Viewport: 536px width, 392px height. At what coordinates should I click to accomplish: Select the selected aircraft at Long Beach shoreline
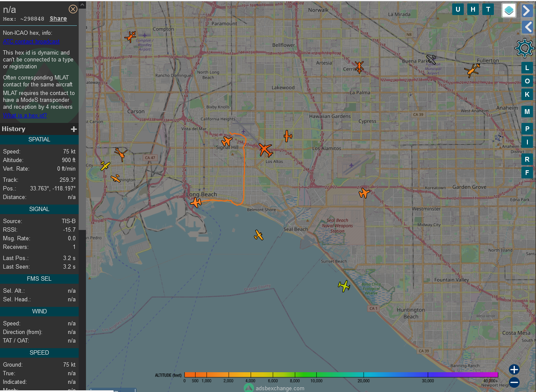coord(196,202)
